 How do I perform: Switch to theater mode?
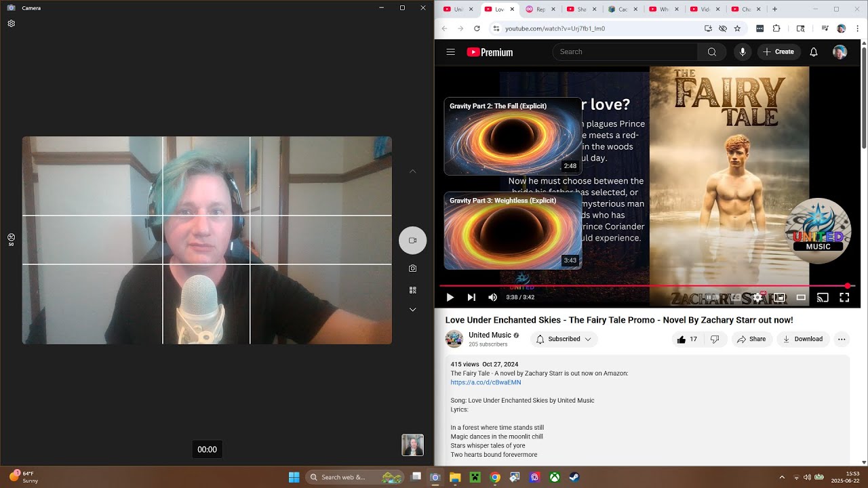click(801, 297)
